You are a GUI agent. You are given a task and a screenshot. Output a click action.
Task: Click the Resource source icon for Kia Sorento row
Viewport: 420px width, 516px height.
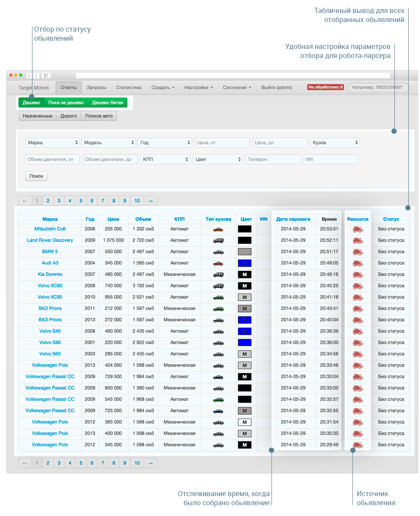358,275
